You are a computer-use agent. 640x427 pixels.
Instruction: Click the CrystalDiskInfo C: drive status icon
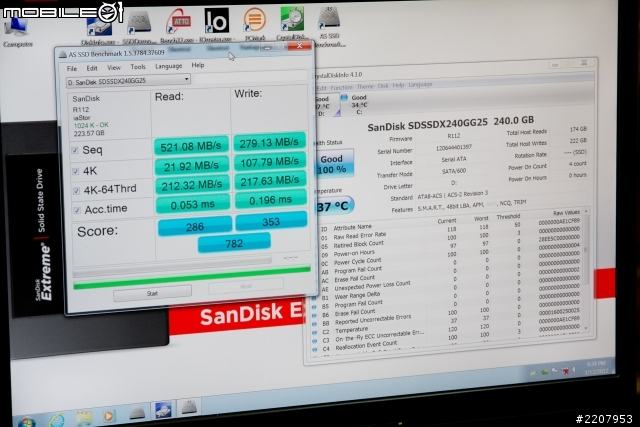344,97
